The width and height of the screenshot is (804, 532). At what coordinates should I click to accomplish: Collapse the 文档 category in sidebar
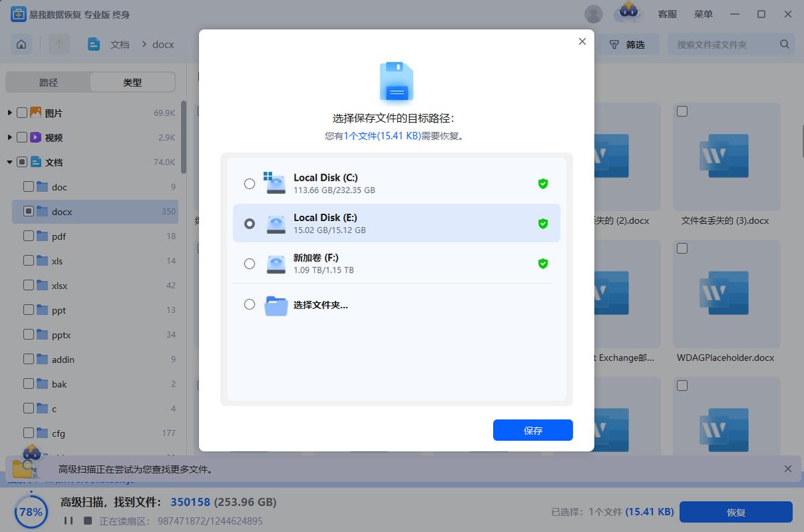[x=9, y=161]
